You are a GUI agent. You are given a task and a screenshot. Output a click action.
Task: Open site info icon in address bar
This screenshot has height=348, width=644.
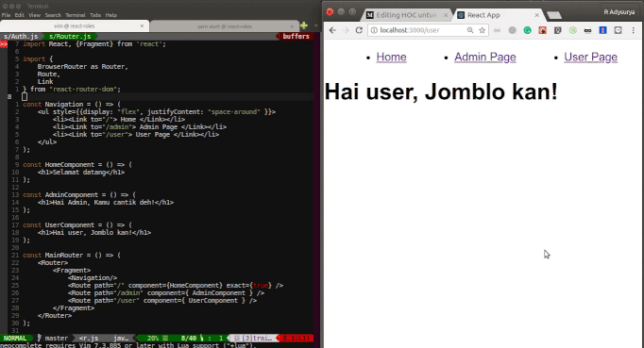(374, 30)
